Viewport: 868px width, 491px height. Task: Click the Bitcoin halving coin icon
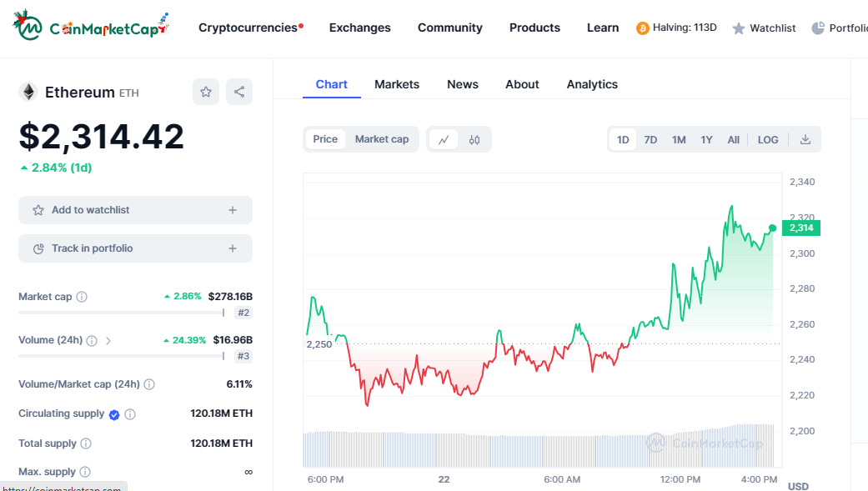pos(643,28)
